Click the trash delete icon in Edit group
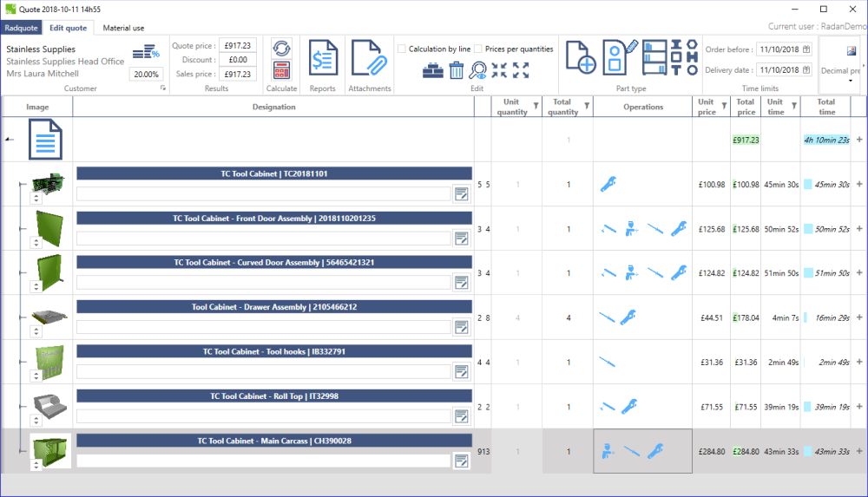Image resolution: width=868 pixels, height=497 pixels. (x=457, y=71)
